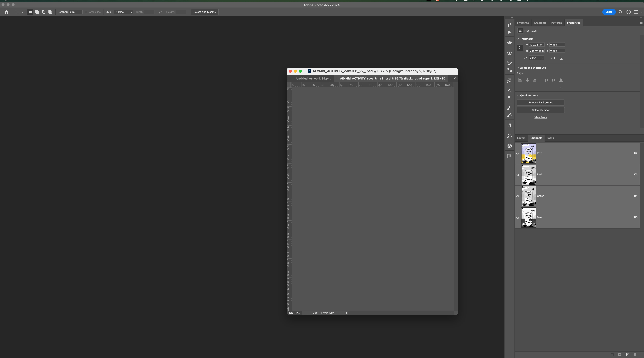Switch to Untitled_Artwork 34.png document tab
Screen dimensions: 644x358
(x=313, y=78)
